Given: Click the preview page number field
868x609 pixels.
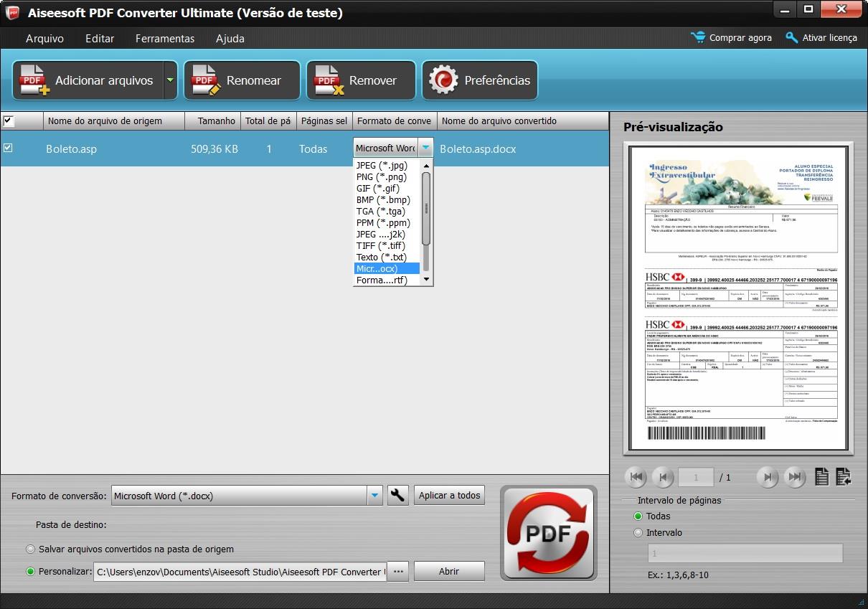Looking at the screenshot, I should 696,477.
